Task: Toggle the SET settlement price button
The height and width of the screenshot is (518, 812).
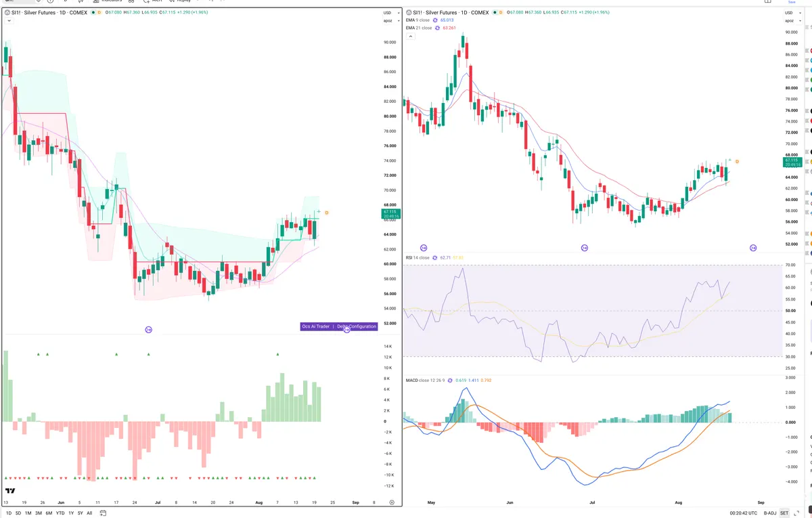Action: point(784,513)
